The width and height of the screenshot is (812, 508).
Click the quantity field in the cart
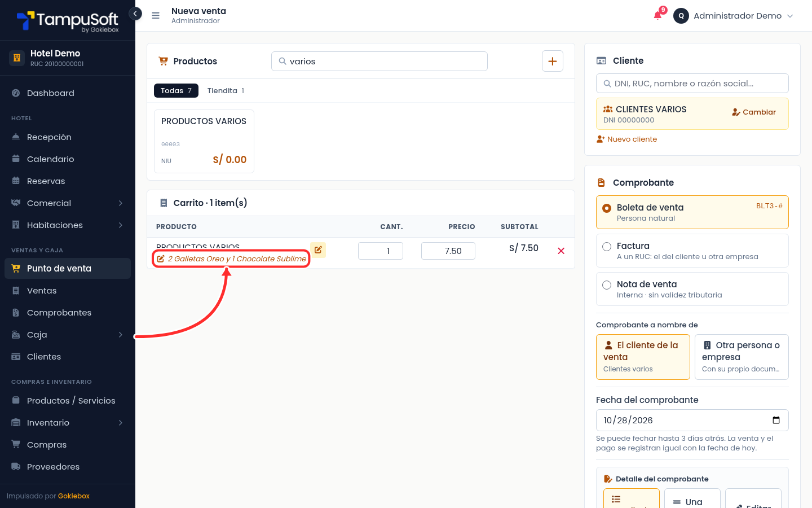(381, 251)
